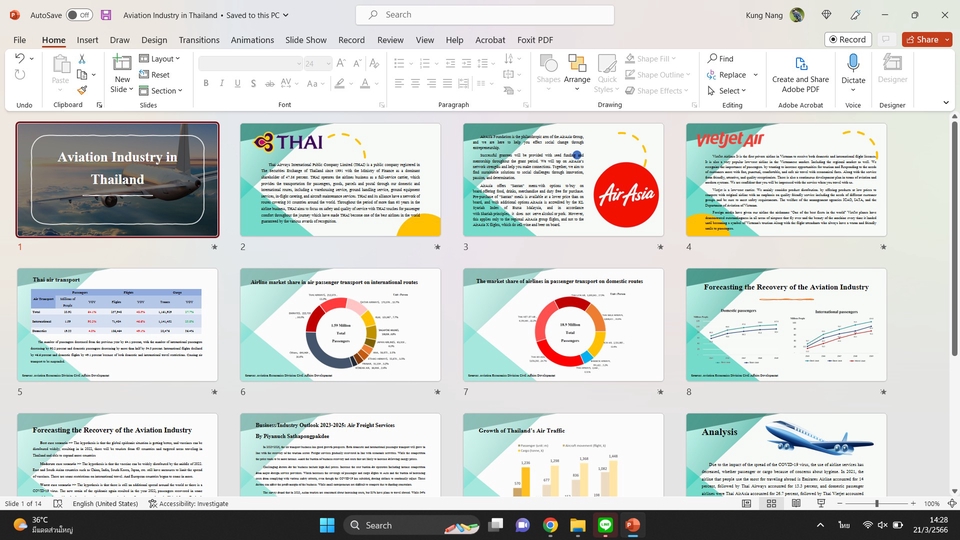960x540 pixels.
Task: Open the comments pane icon
Action: 885,39
